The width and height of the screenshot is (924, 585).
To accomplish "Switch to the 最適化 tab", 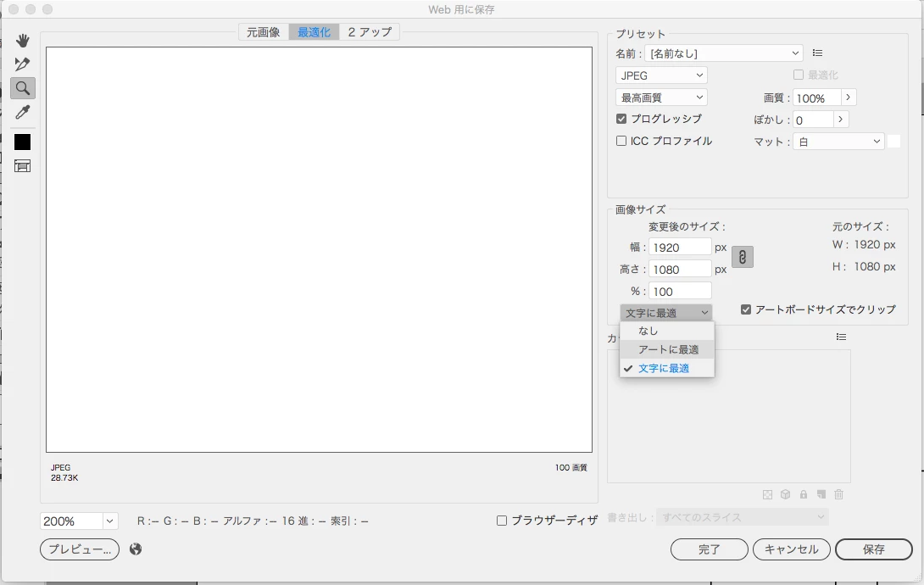I will pyautogui.click(x=314, y=32).
